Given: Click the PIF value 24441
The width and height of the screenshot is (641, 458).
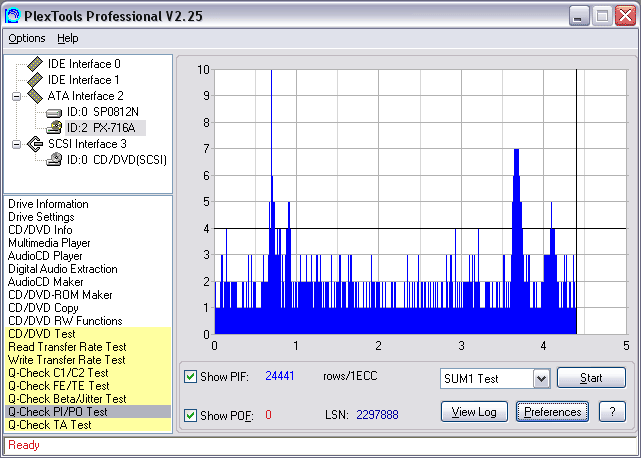Looking at the screenshot, I should [280, 376].
